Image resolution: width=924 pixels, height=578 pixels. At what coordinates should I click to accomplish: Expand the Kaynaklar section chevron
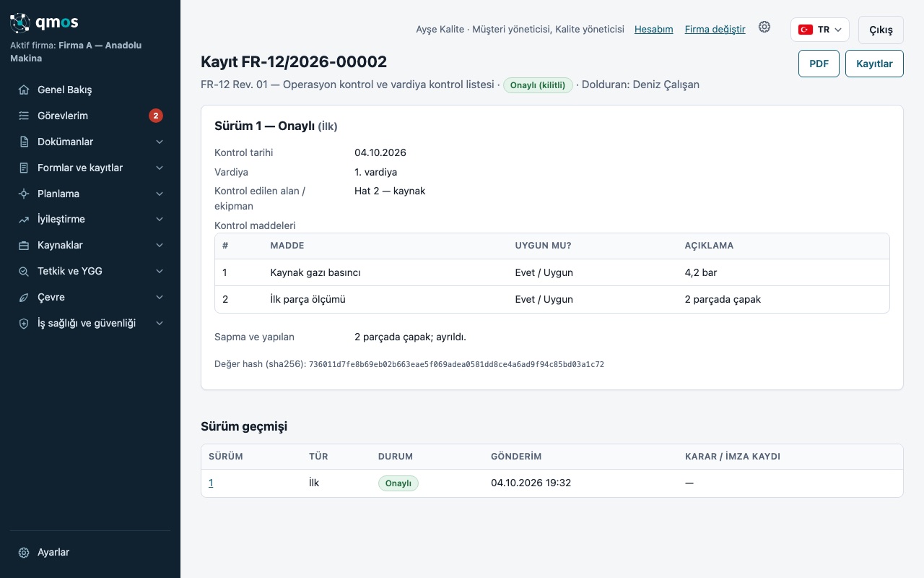160,246
